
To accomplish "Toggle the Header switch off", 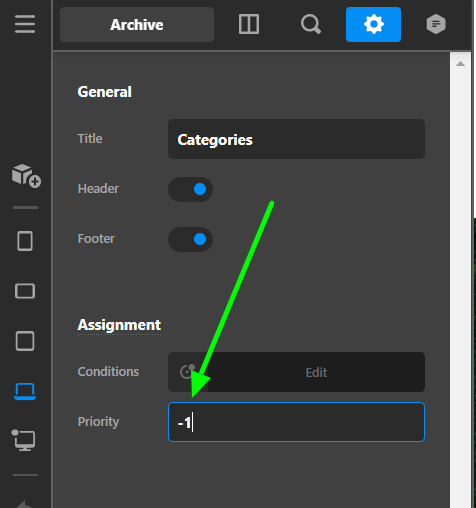I will [190, 189].
